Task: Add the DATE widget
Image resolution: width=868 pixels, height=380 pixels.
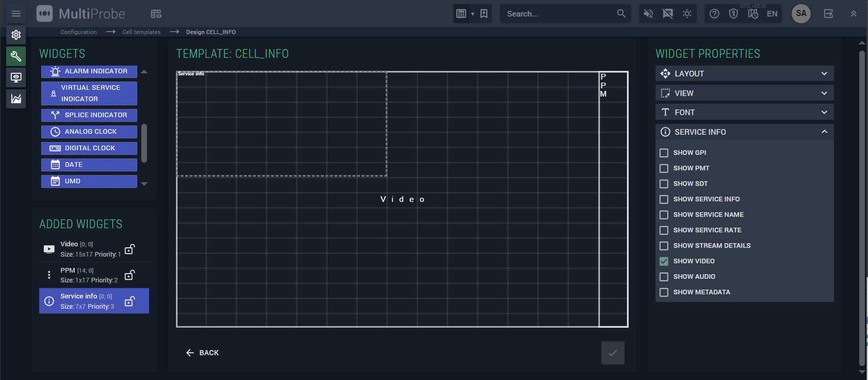Action: pyautogui.click(x=89, y=165)
